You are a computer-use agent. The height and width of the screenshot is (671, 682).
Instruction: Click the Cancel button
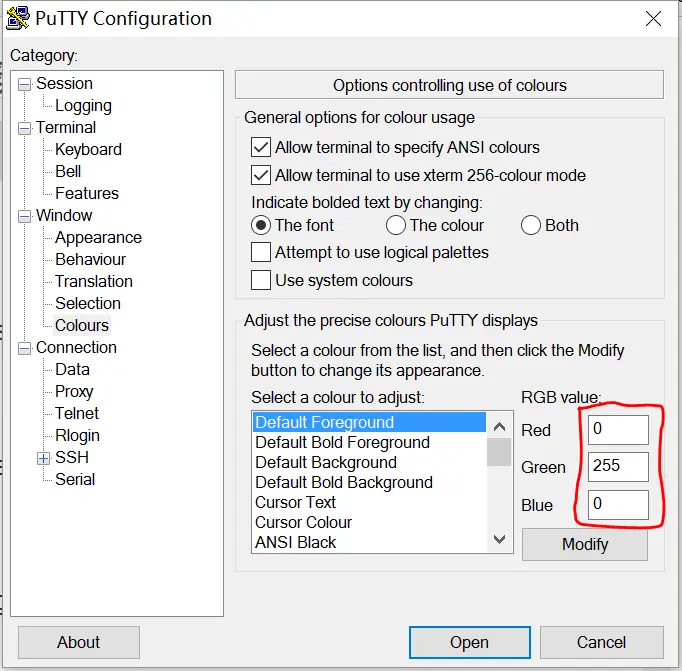pyautogui.click(x=602, y=642)
